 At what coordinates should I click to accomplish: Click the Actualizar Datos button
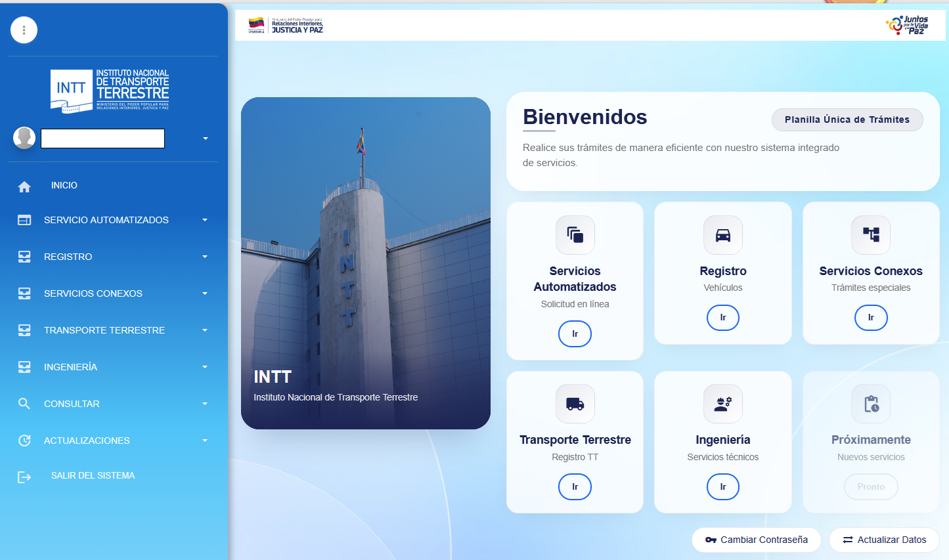884,540
